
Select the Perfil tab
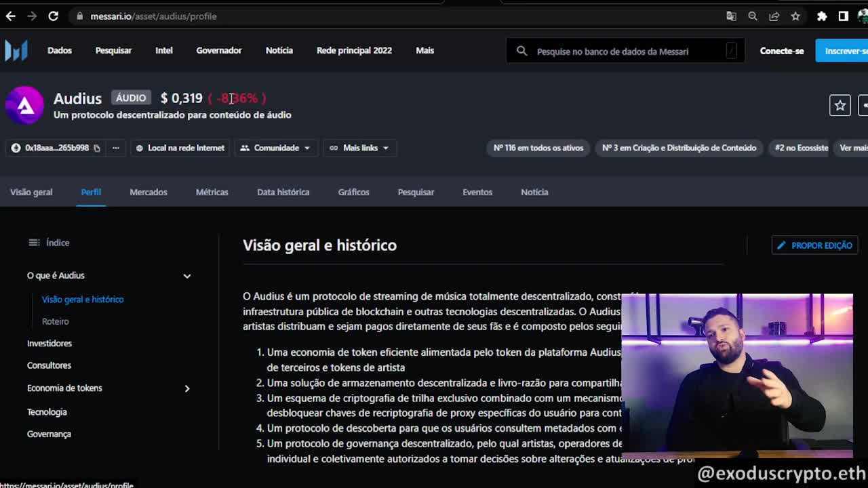pyautogui.click(x=91, y=192)
